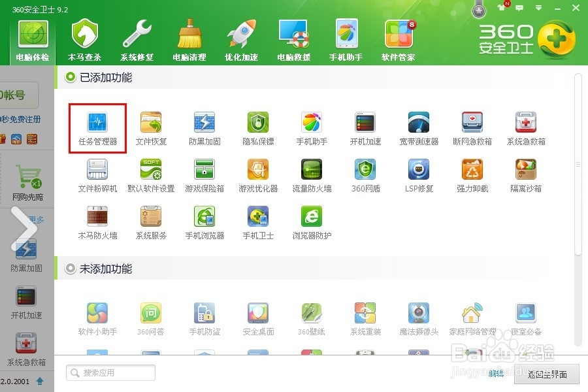
Task: Add the 魔法摄像头 feature
Action: coord(419,319)
